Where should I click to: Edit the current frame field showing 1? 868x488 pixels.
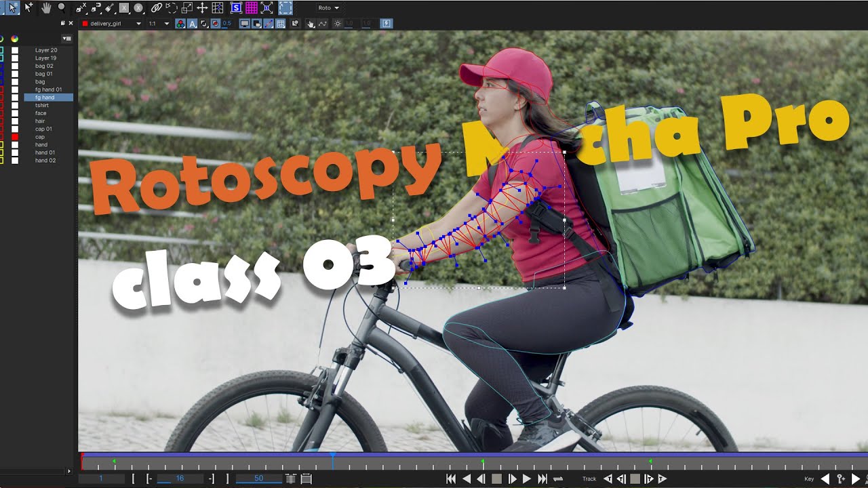(101, 479)
